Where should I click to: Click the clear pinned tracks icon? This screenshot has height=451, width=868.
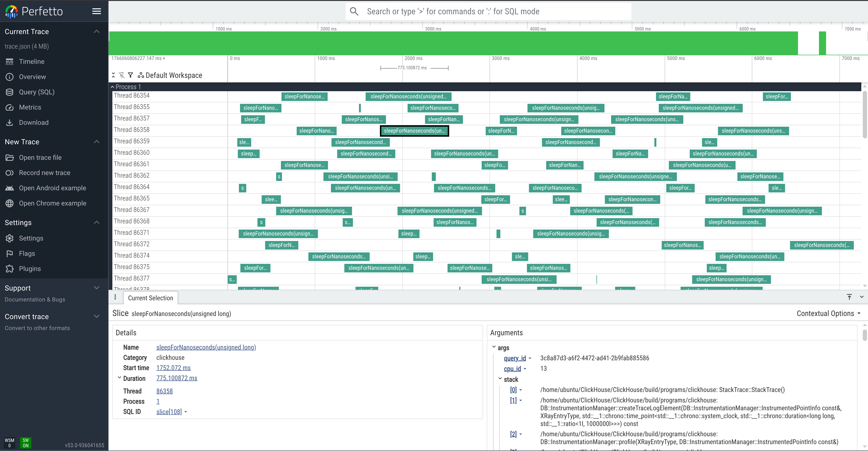(122, 75)
